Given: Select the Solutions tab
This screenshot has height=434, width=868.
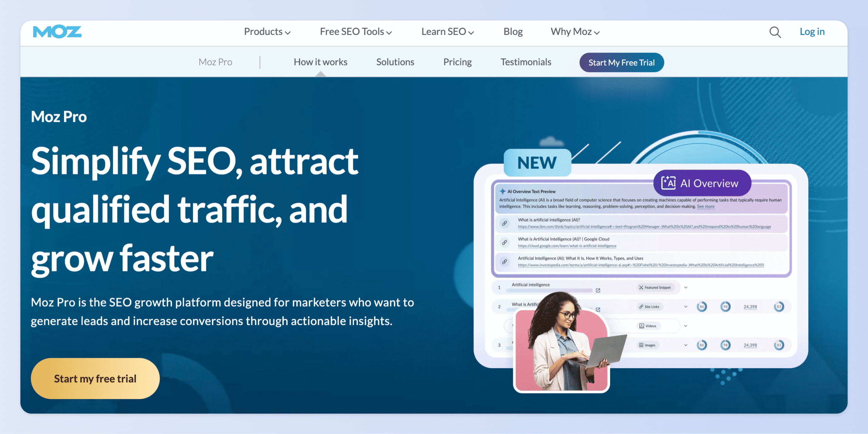Looking at the screenshot, I should pyautogui.click(x=395, y=62).
